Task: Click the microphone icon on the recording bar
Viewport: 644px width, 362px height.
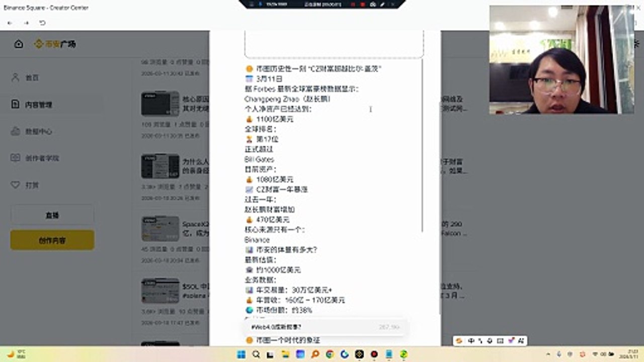Action: click(260, 4)
